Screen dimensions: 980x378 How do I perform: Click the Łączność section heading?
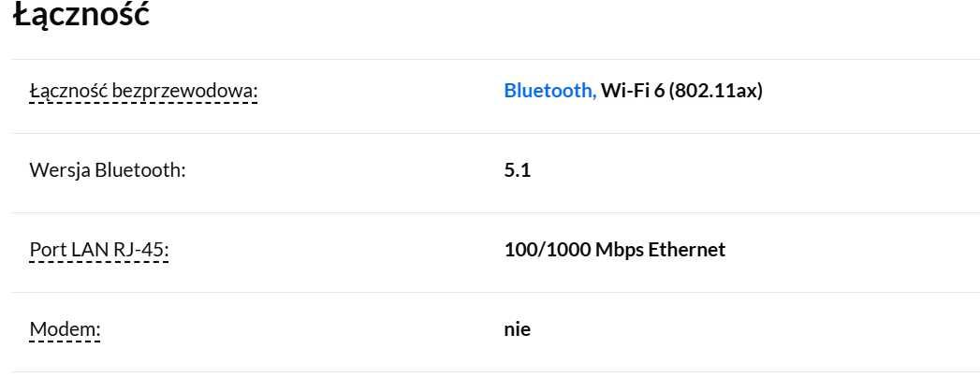(81, 16)
